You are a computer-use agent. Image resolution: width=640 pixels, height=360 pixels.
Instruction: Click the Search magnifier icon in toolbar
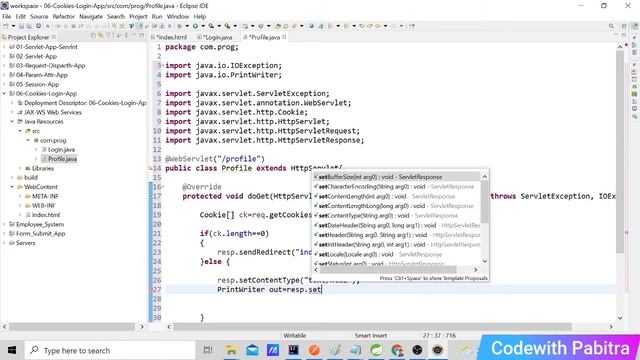coord(611,26)
